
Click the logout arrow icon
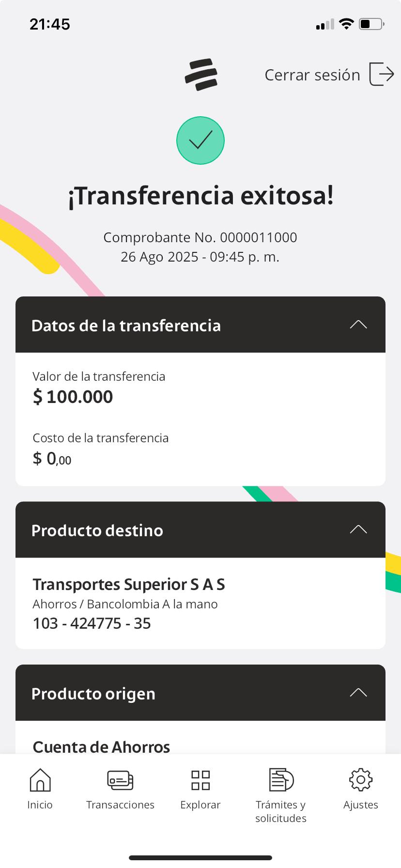[x=381, y=74]
